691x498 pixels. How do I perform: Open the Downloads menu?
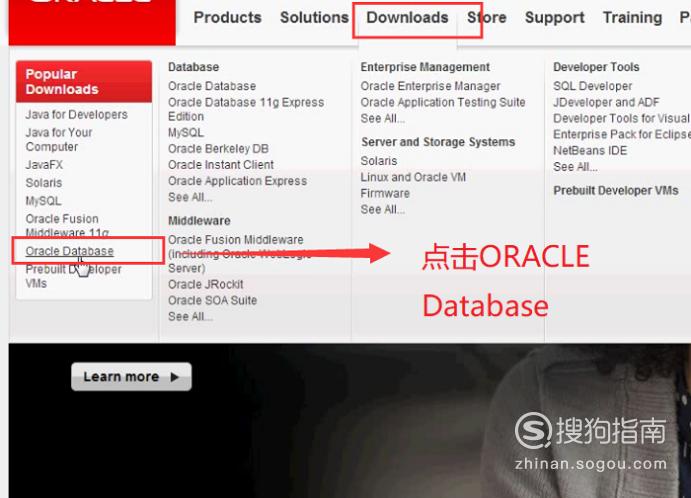click(407, 18)
